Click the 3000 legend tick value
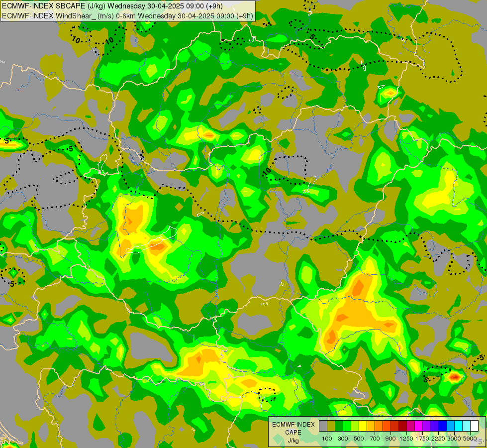Image resolution: width=487 pixels, height=448 pixels. [454, 439]
